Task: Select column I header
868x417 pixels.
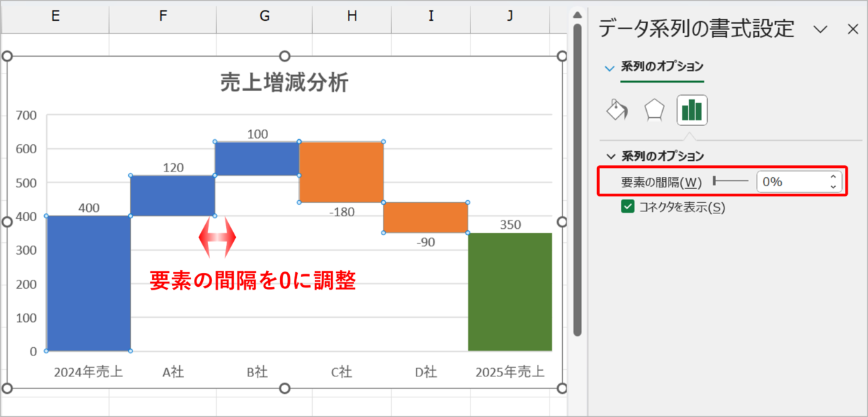Action: click(430, 16)
